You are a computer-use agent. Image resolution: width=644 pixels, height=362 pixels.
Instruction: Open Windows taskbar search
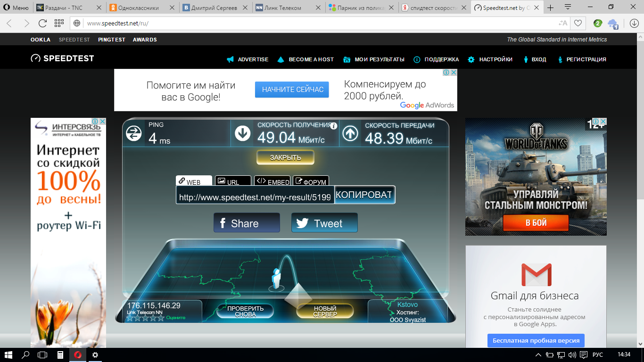(x=25, y=355)
